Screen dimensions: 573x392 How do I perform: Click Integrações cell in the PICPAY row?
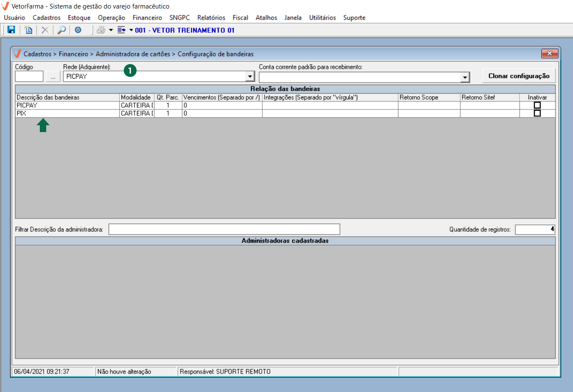[330, 105]
